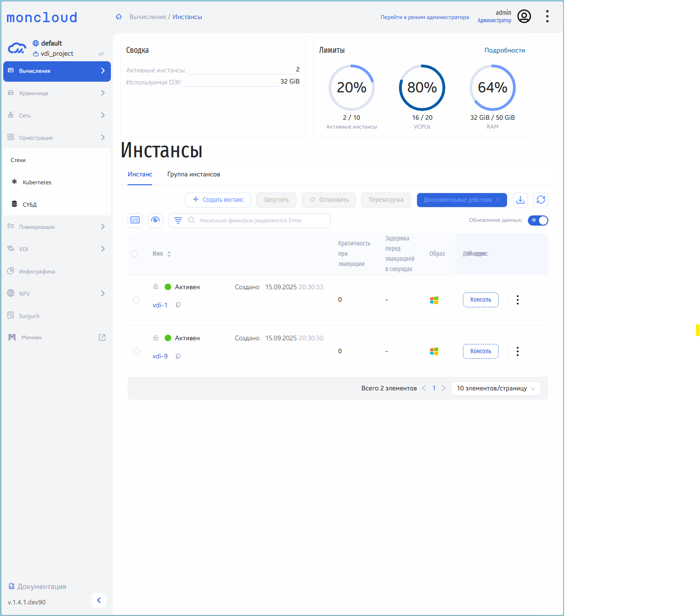Click the refresh icon button
The height and width of the screenshot is (616, 700).
tap(540, 200)
